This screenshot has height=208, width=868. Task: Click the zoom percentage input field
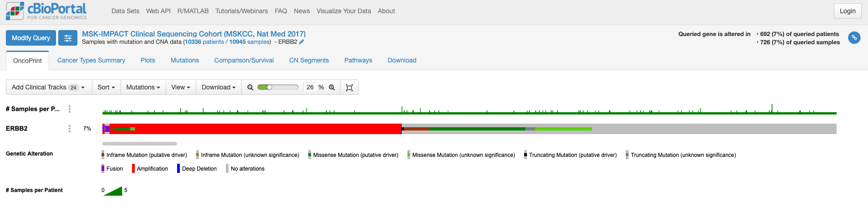click(x=310, y=87)
